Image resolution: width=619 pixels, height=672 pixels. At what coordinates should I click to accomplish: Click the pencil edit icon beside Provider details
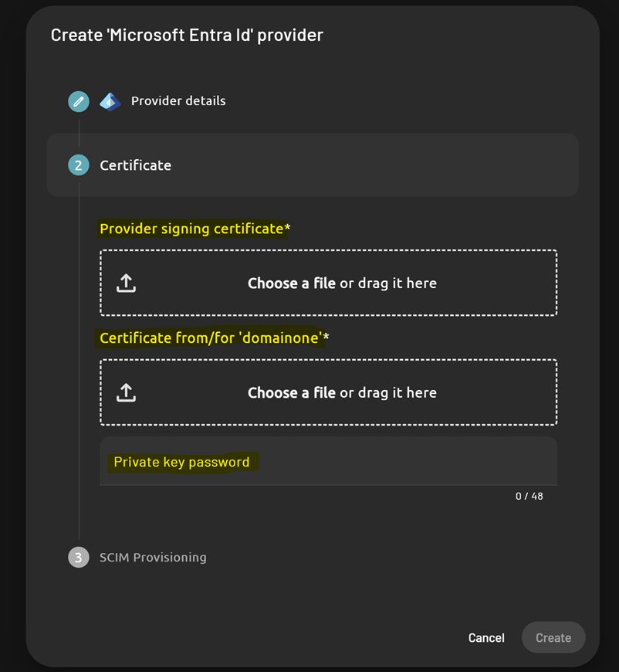pyautogui.click(x=78, y=101)
